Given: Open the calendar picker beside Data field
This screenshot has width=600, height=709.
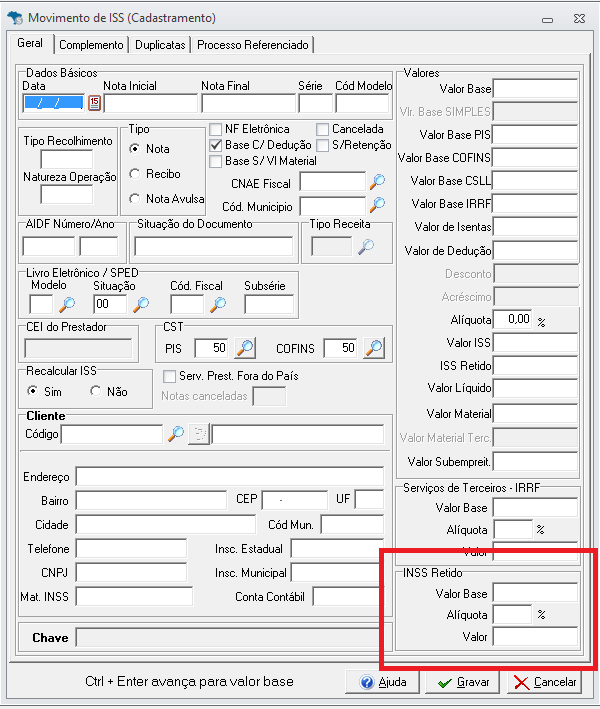Looking at the screenshot, I should coord(95,103).
